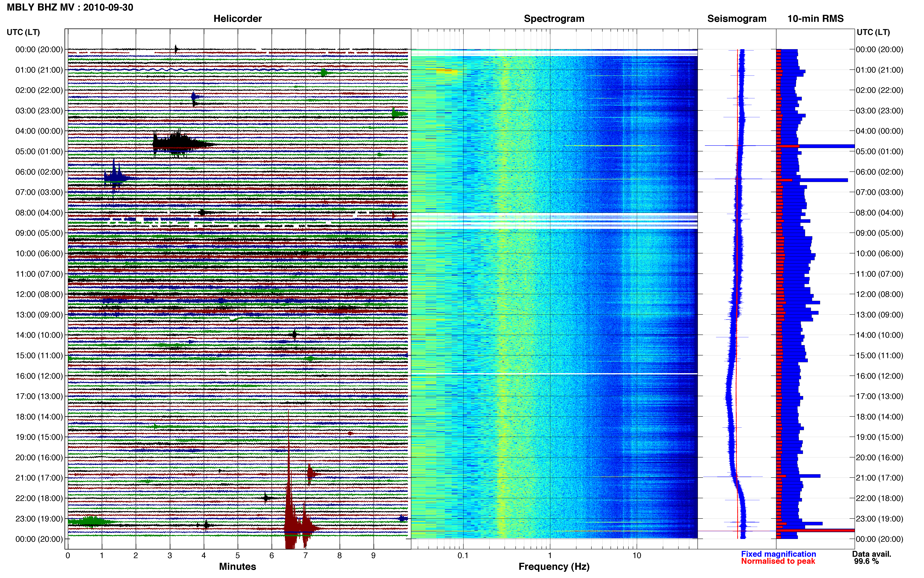Click '23:00 (19:00)' on the helicorder time axis
This screenshot has width=924, height=578.
click(39, 519)
